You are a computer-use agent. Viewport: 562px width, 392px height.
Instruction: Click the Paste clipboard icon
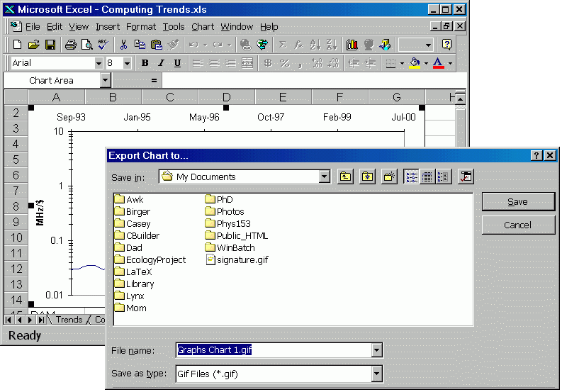coord(157,45)
